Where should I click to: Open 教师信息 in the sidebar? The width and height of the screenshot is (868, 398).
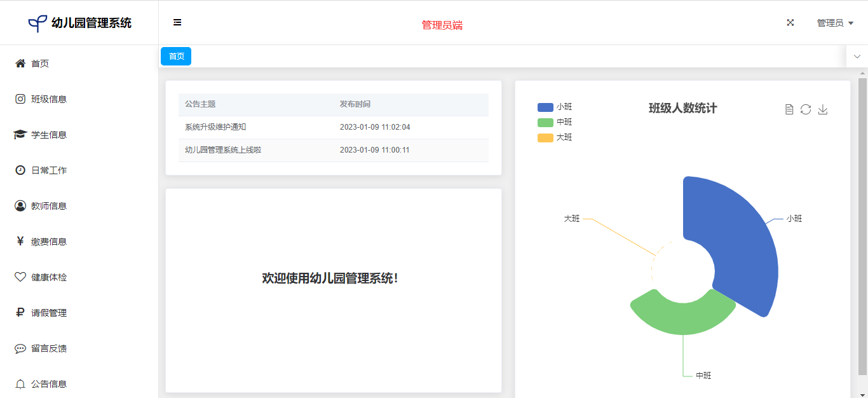coord(49,206)
